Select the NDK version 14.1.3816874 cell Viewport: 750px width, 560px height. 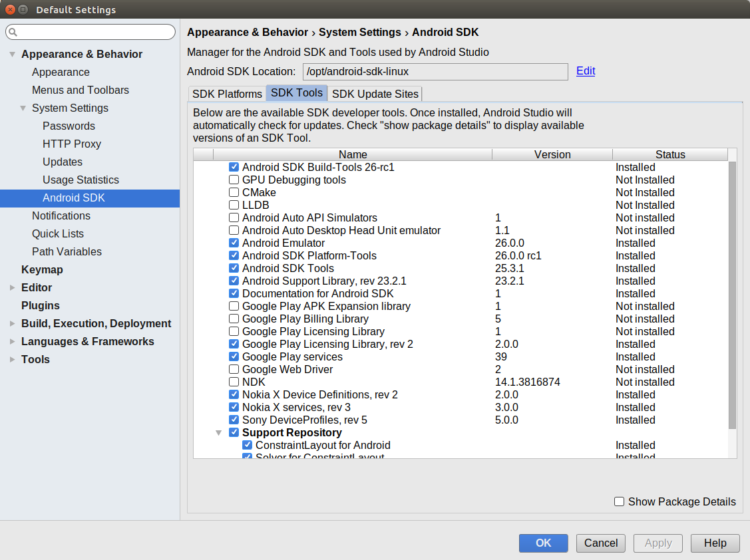click(x=528, y=382)
